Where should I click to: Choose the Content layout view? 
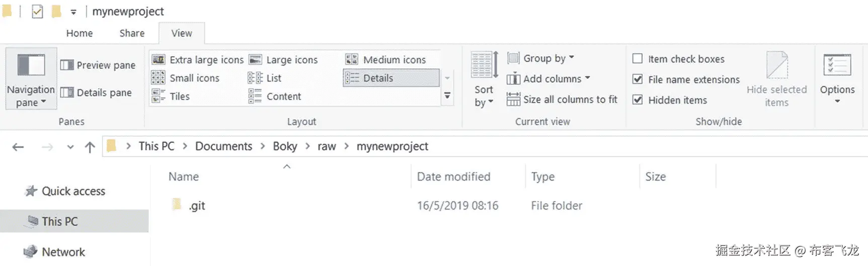coord(275,96)
